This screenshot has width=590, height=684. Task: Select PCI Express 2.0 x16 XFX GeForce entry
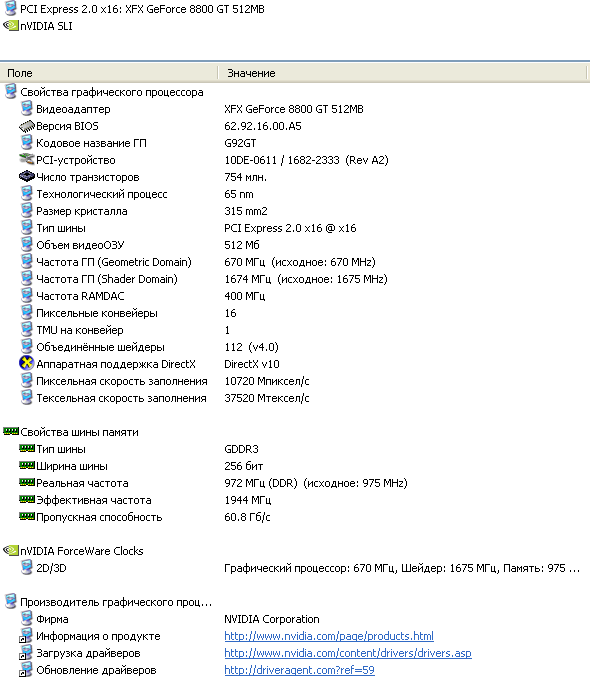click(x=142, y=9)
